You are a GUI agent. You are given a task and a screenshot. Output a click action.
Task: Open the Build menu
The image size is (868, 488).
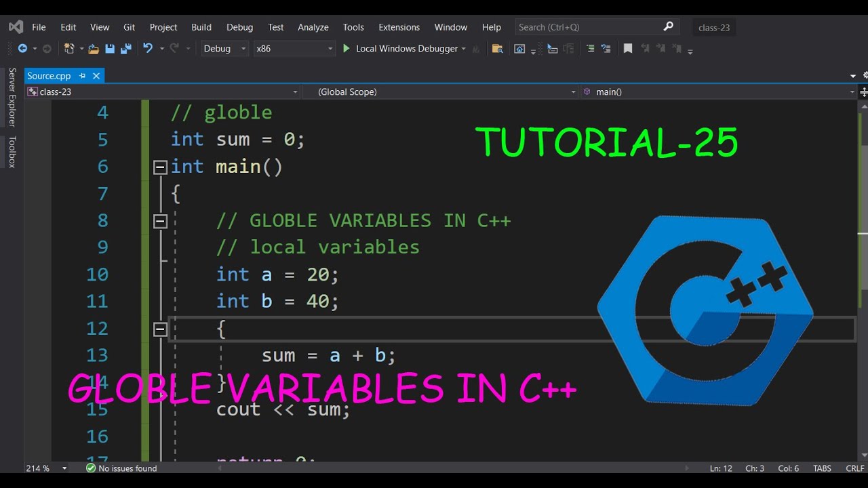(201, 27)
